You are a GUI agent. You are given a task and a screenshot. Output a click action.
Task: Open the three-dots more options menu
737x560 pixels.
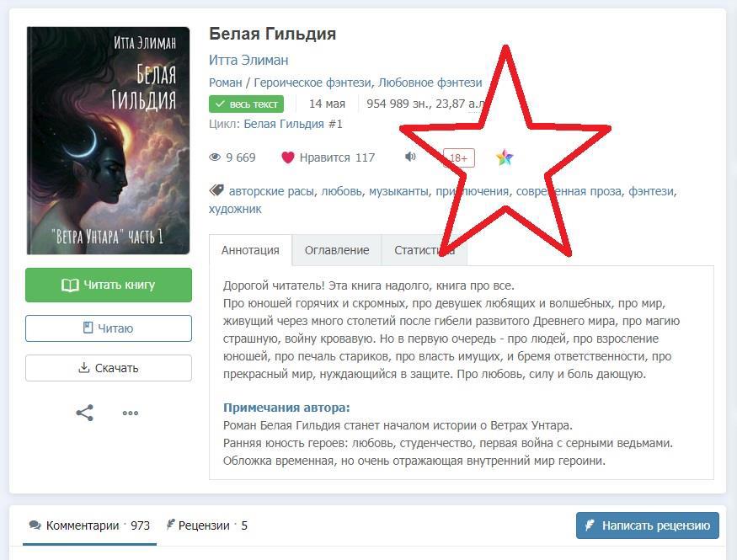pyautogui.click(x=131, y=413)
